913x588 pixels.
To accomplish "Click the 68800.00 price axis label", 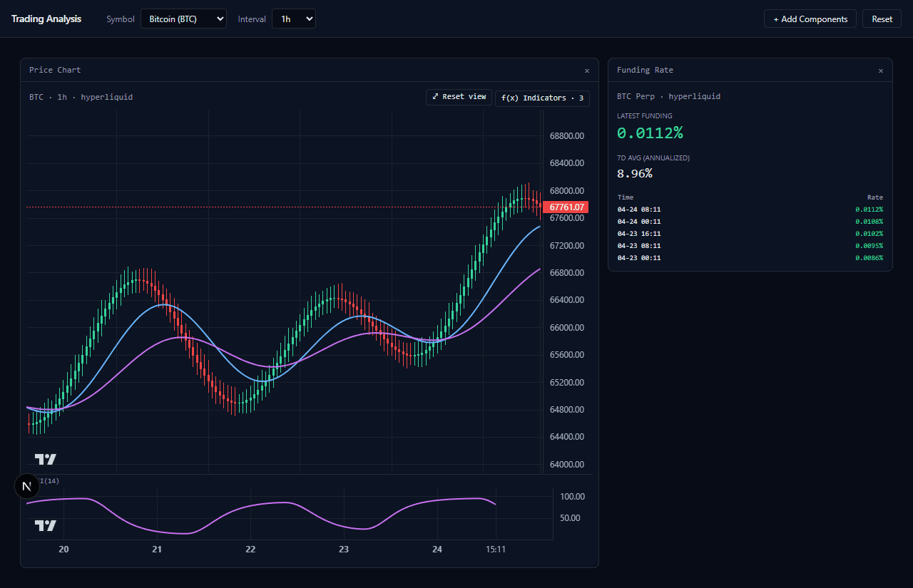I will tap(567, 135).
